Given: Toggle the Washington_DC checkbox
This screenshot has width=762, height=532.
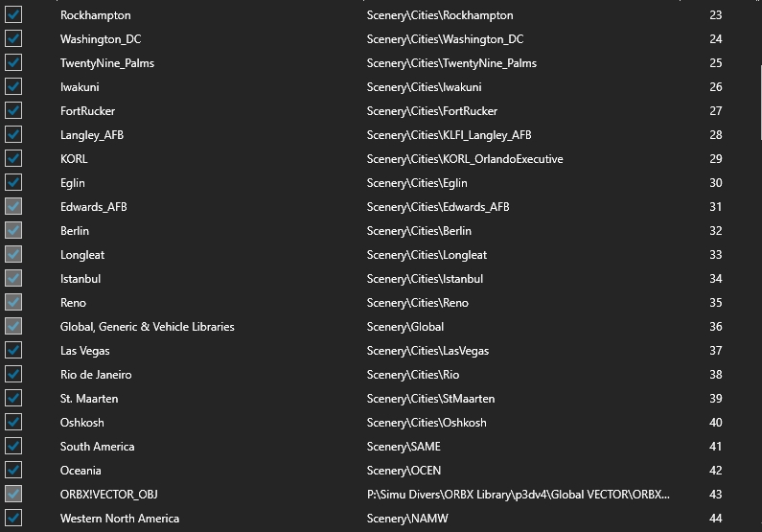Looking at the screenshot, I should (13, 38).
